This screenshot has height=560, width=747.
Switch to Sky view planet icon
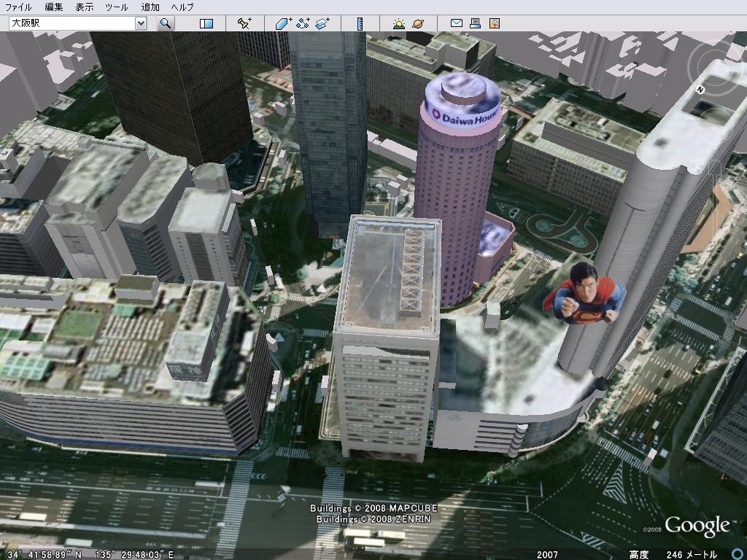point(418,23)
